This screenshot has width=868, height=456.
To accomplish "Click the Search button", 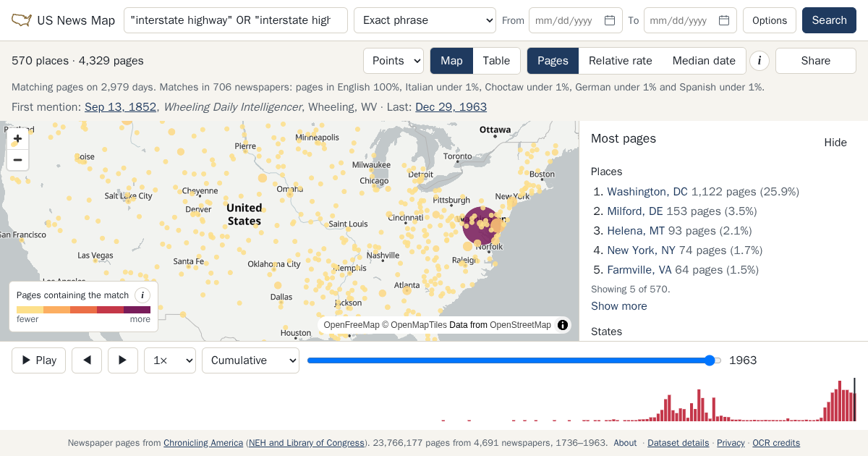I will pos(829,20).
